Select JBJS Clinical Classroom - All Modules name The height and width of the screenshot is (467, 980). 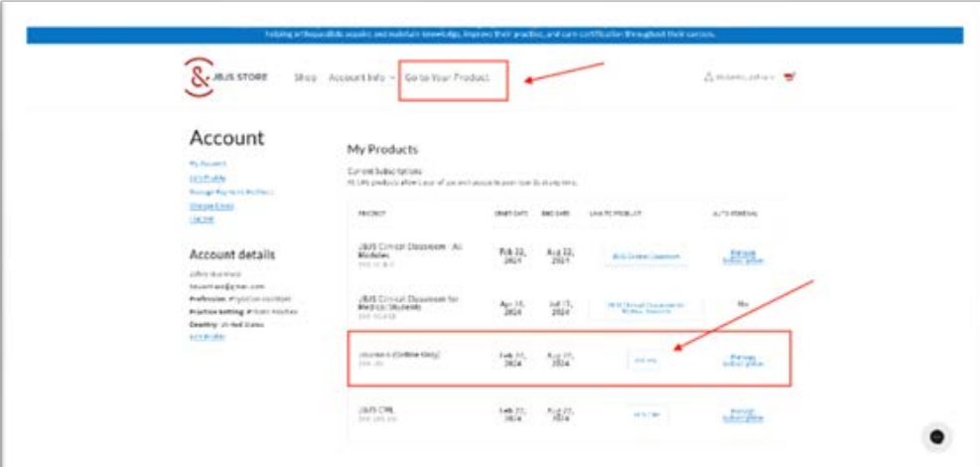click(410, 250)
